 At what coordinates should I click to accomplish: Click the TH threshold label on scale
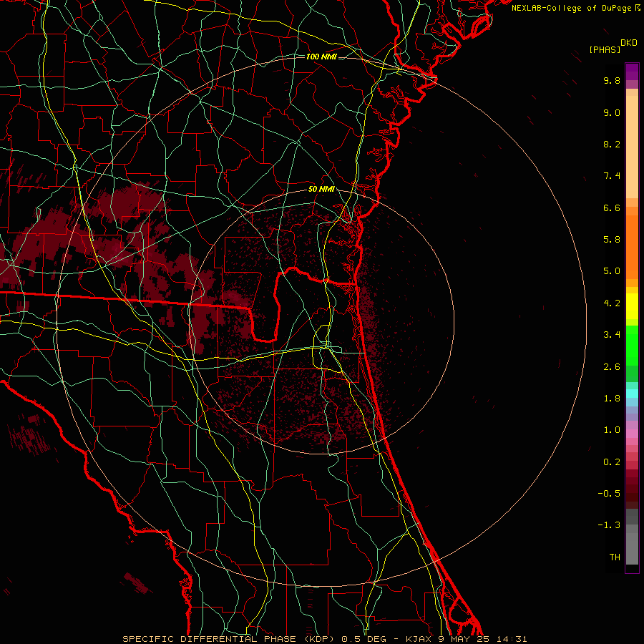pos(615,557)
